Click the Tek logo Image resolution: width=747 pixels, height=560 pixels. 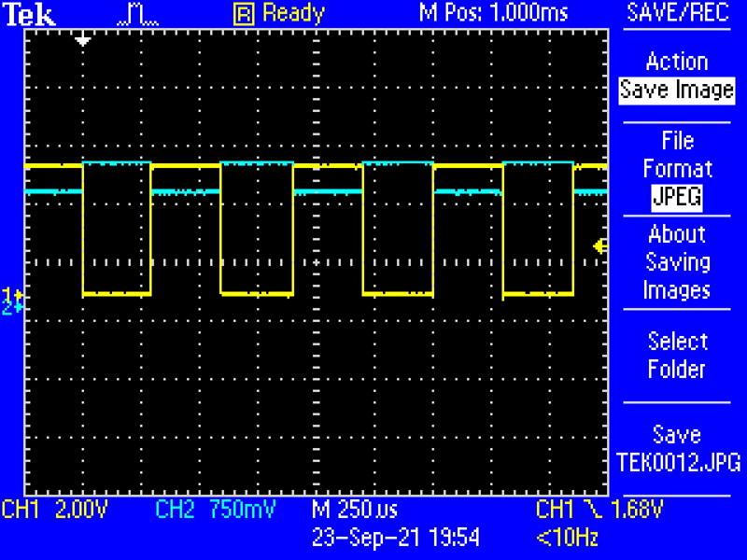[x=30, y=14]
